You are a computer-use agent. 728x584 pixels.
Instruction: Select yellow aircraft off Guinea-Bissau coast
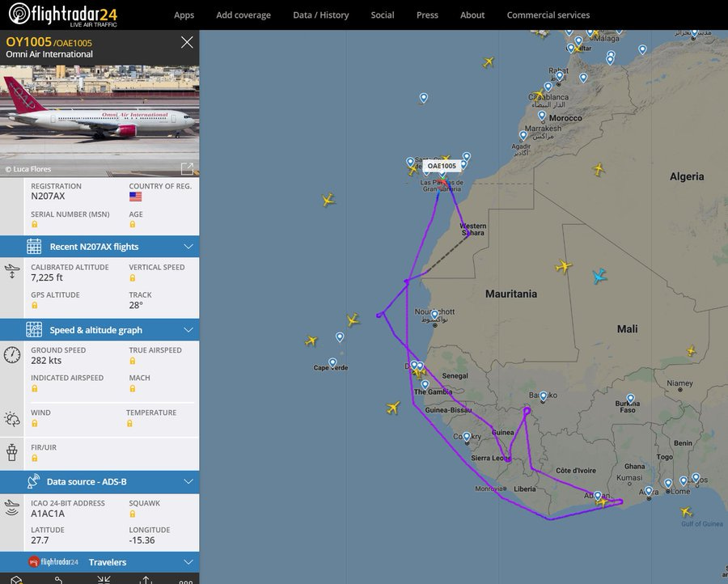click(x=393, y=408)
